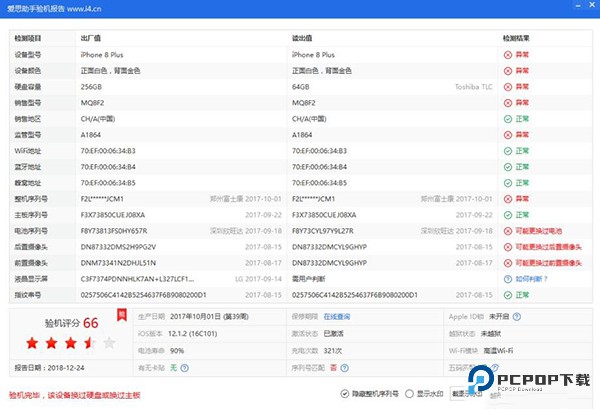
Task: Open the help icon next to Apple ID锁 未开启
Action: (x=517, y=316)
